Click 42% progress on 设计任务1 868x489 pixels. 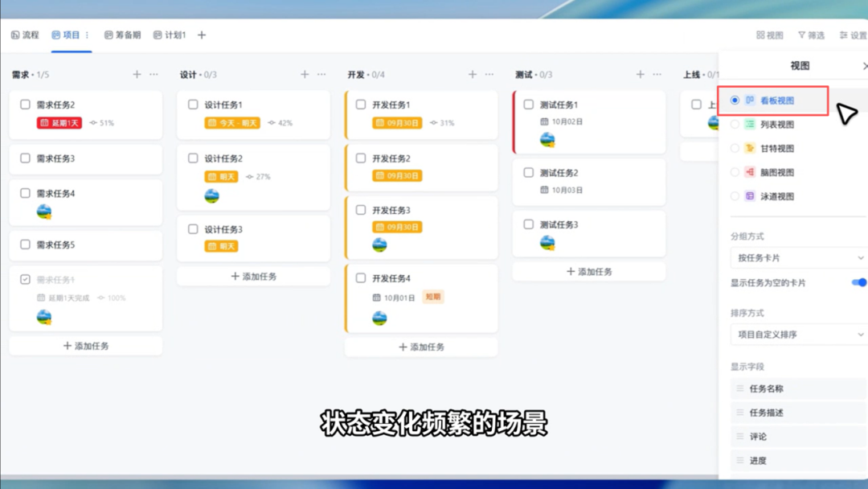[x=280, y=123]
